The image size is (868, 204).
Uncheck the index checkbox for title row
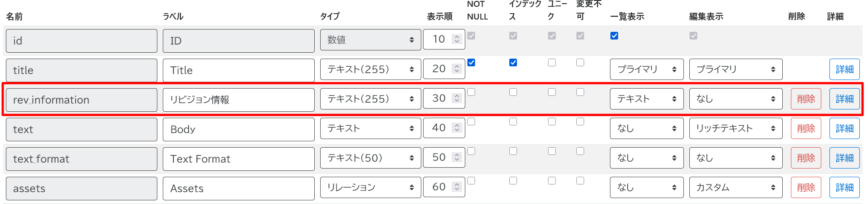[x=513, y=63]
